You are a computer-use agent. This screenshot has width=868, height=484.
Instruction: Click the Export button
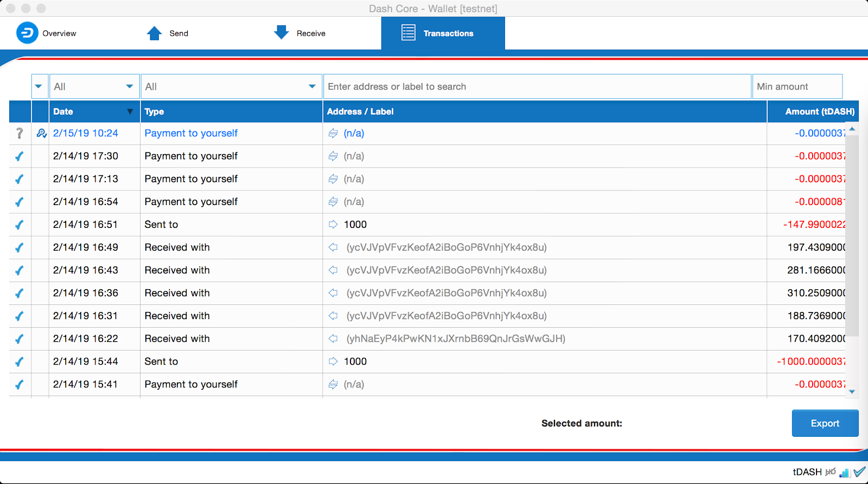click(x=825, y=423)
